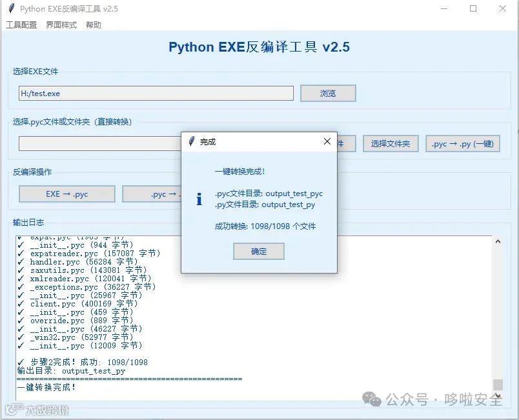Click the log scrollbar thumb
This screenshot has height=420, width=519.
coord(498,385)
